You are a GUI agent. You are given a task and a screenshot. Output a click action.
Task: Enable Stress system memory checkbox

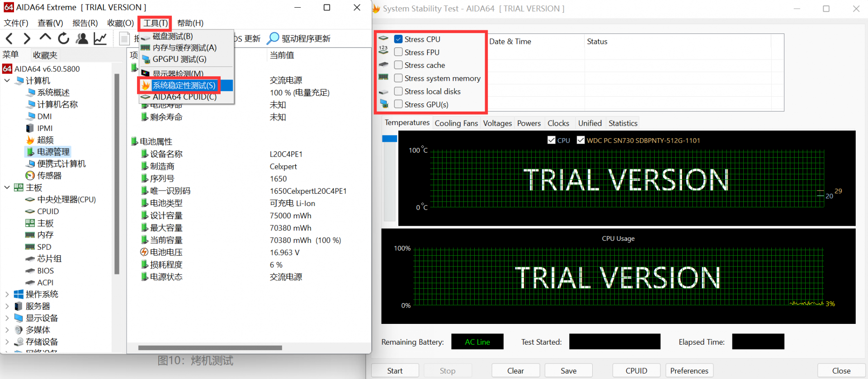pyautogui.click(x=398, y=79)
